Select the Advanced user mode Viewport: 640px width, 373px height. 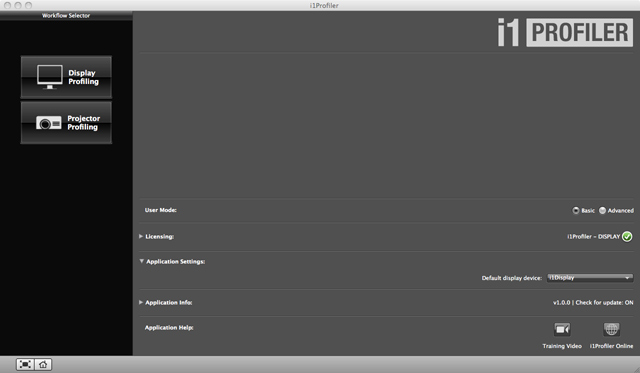(x=602, y=211)
